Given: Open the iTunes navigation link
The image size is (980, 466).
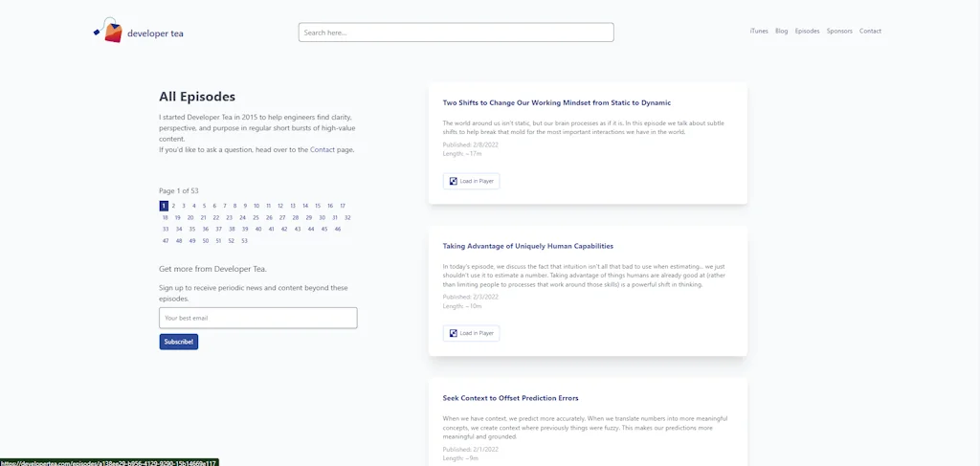Looking at the screenshot, I should 759,32.
